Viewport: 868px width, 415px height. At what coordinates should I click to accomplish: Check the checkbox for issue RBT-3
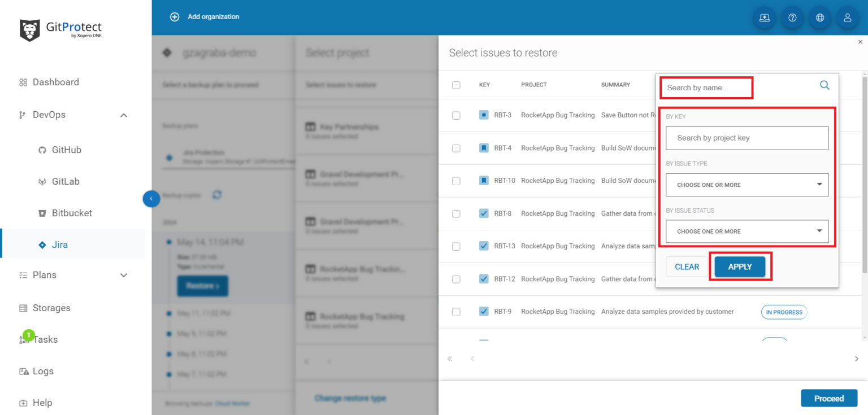(x=457, y=115)
